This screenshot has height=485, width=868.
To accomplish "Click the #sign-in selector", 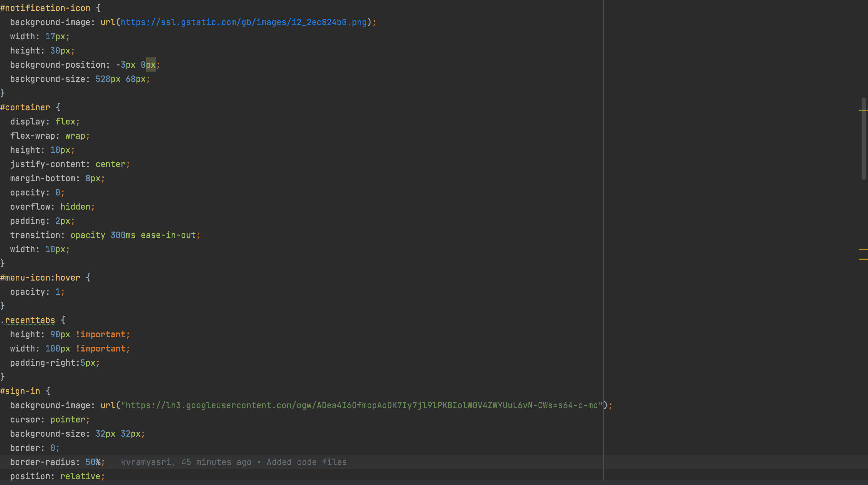I will tap(20, 391).
